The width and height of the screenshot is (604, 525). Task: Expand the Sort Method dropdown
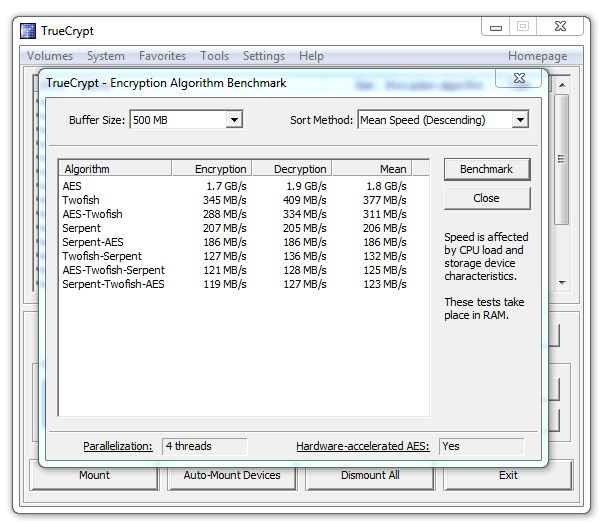520,120
